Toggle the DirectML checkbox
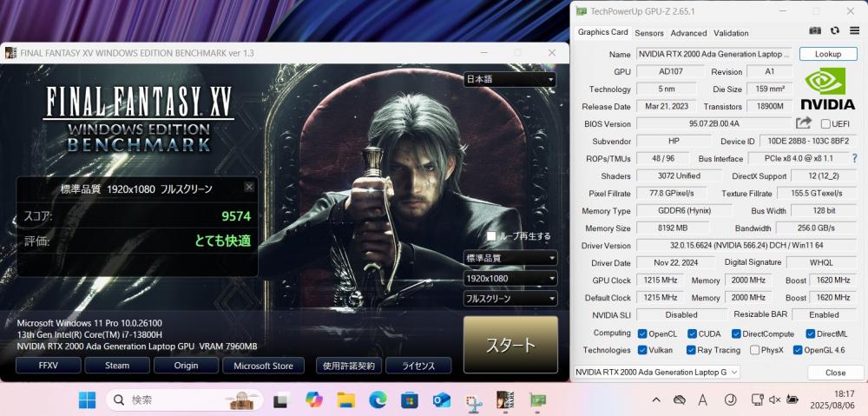The image size is (868, 416). pyautogui.click(x=811, y=333)
